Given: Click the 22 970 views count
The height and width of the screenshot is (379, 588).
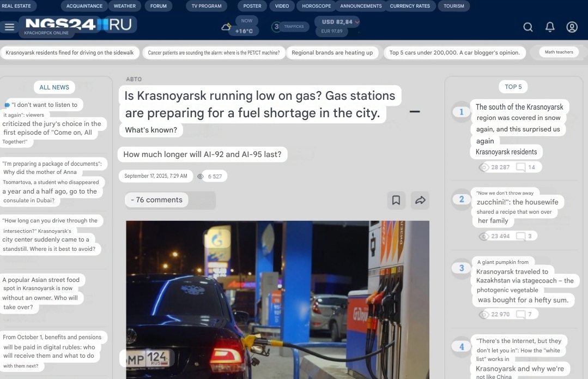Looking at the screenshot, I should point(500,314).
